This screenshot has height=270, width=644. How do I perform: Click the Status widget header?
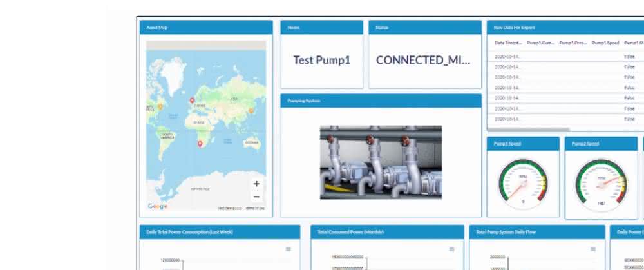coord(425,28)
